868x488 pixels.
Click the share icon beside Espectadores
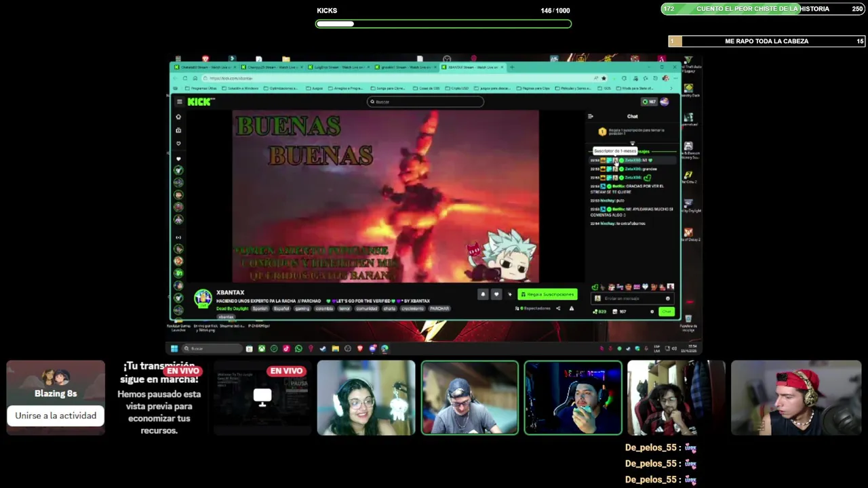point(558,308)
